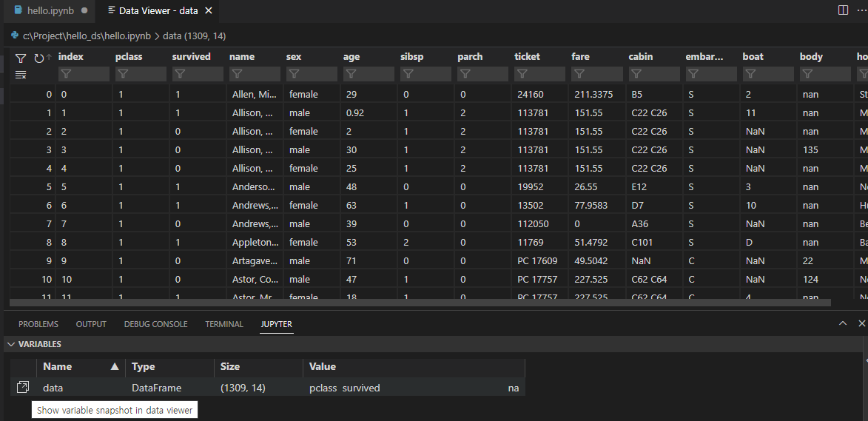Click the Size column header in Variables
Viewport: 868px width, 421px height.
pyautogui.click(x=258, y=367)
